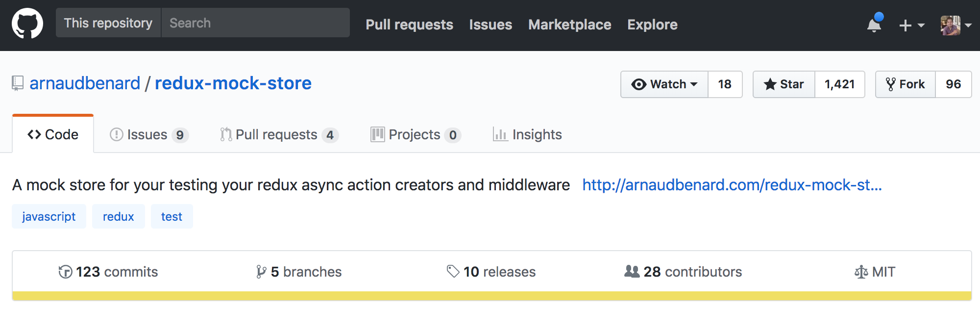View the 10 releases page

coord(491,272)
